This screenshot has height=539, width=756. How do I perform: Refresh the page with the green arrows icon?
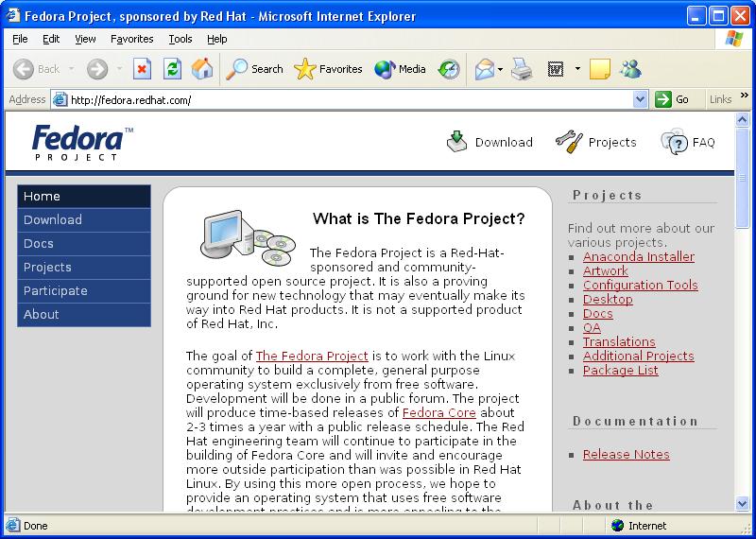tap(172, 69)
